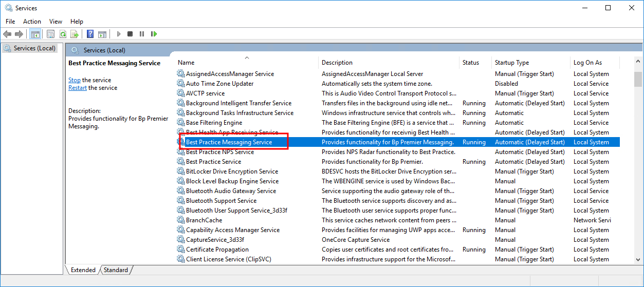
Task: Click gear icon of Best Practice NPS Service
Action: coord(181,152)
